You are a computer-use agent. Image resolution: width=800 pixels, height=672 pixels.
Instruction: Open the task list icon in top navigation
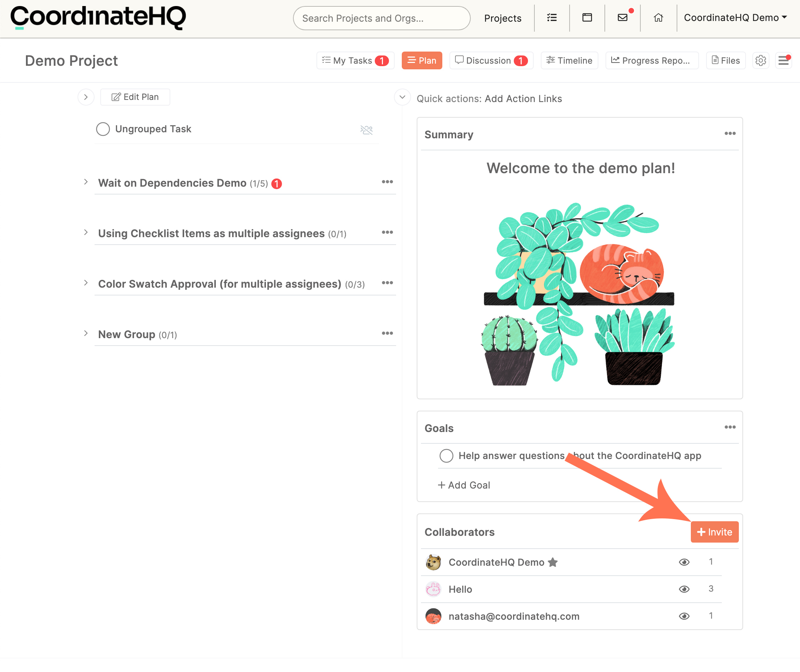[x=551, y=17]
